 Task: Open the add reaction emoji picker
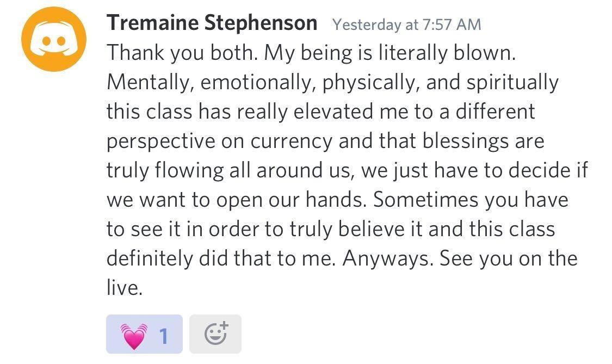tap(215, 334)
